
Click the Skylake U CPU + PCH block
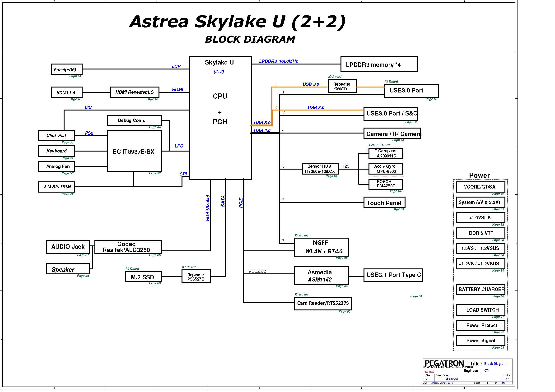point(220,118)
